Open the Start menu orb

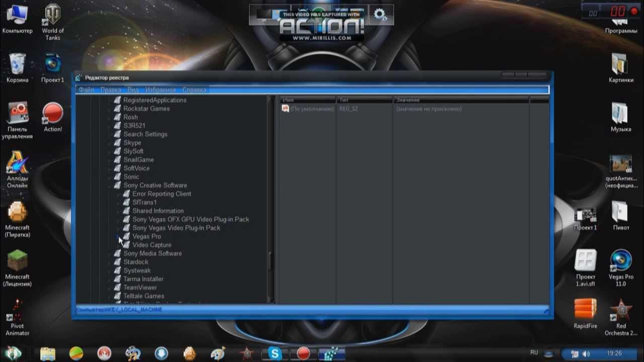pyautogui.click(x=14, y=353)
